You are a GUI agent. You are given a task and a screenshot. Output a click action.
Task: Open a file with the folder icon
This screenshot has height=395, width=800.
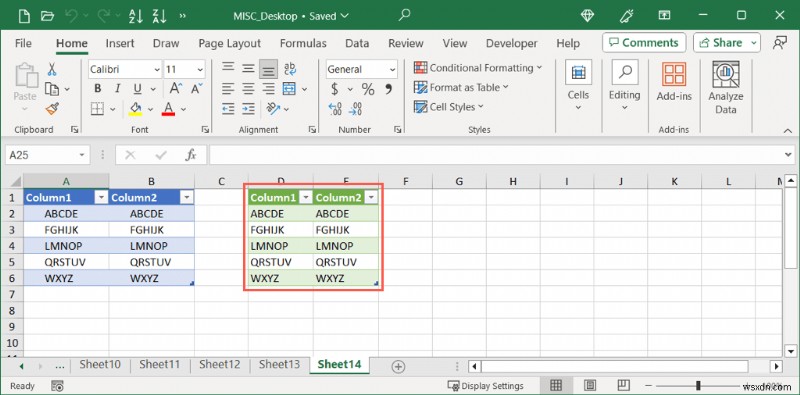(x=47, y=16)
